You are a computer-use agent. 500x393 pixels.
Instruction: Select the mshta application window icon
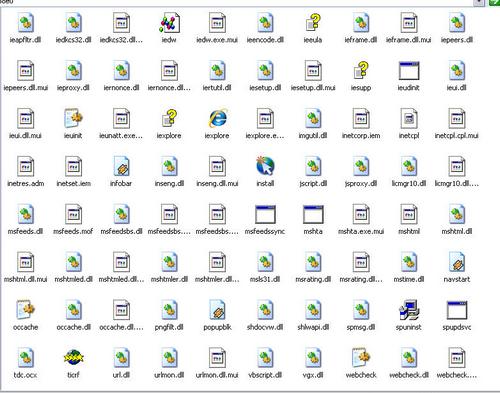(x=313, y=214)
